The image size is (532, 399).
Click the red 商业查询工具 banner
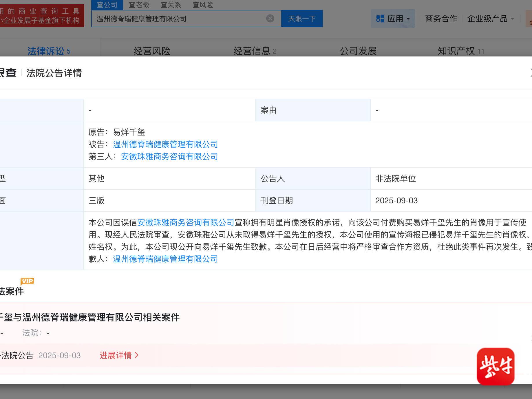42,16
